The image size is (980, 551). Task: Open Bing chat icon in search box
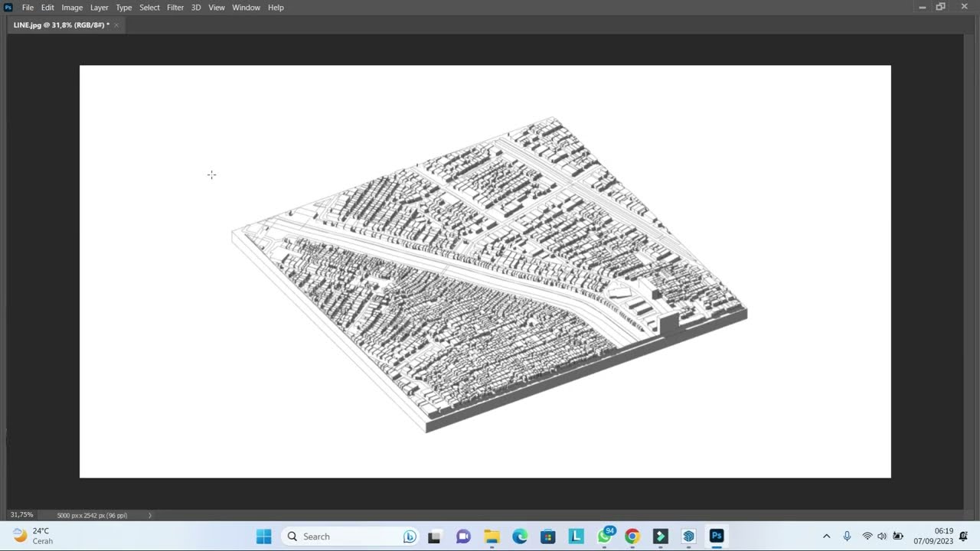coord(410,536)
